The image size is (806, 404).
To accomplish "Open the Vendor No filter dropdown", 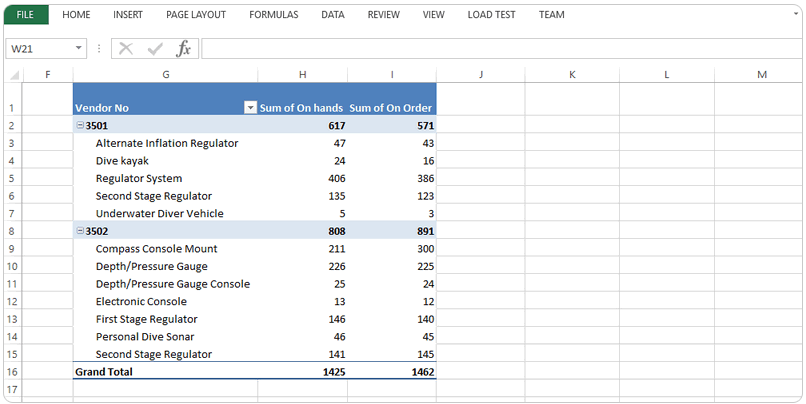I will (250, 108).
